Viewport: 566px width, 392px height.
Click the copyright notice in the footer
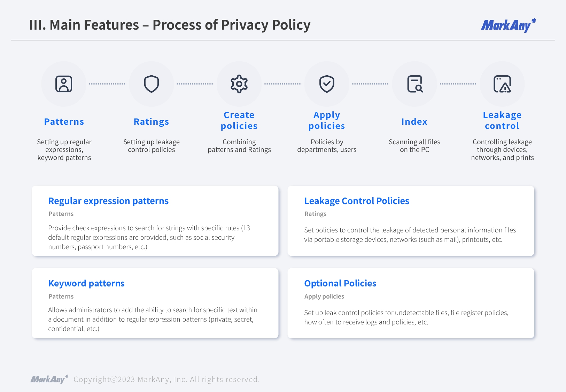166,379
